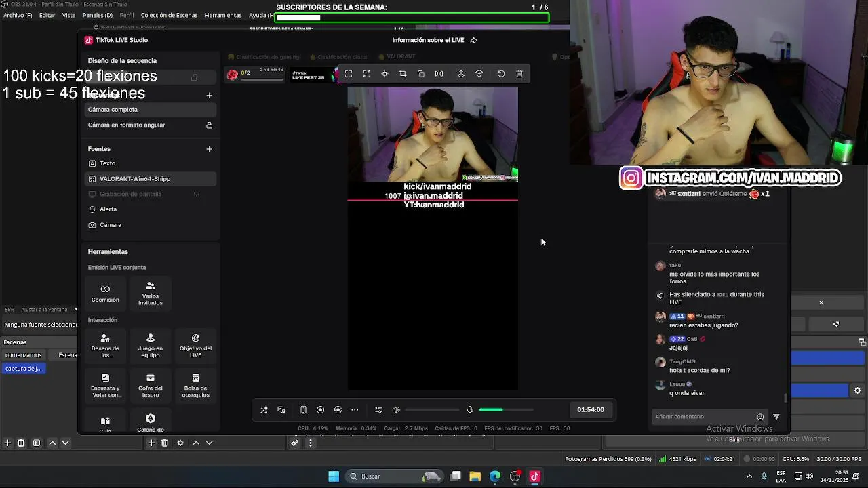Select the Cámara source

coord(150,225)
